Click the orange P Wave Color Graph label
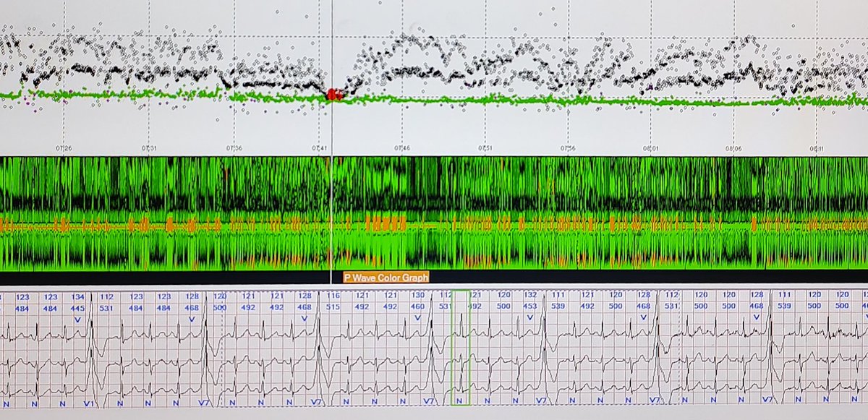This screenshot has height=420, width=868. coord(388,275)
